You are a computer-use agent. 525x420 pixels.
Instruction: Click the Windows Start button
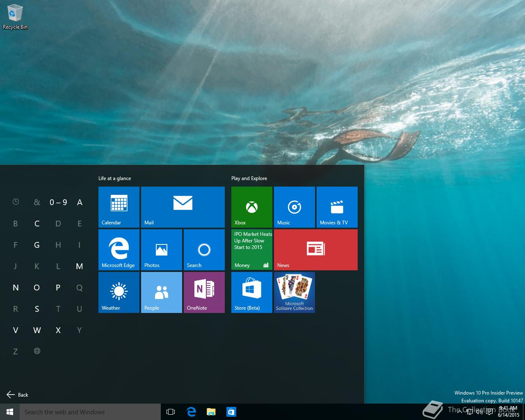10,412
